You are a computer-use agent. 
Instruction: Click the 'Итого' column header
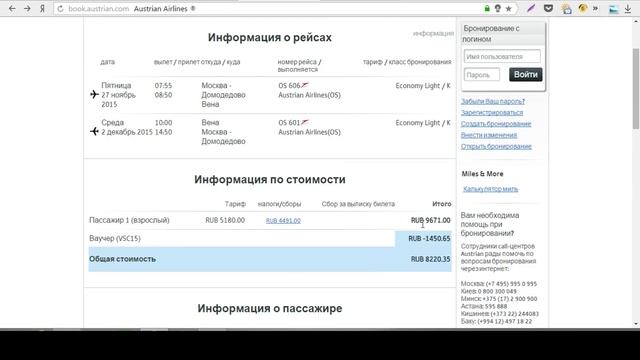click(442, 204)
